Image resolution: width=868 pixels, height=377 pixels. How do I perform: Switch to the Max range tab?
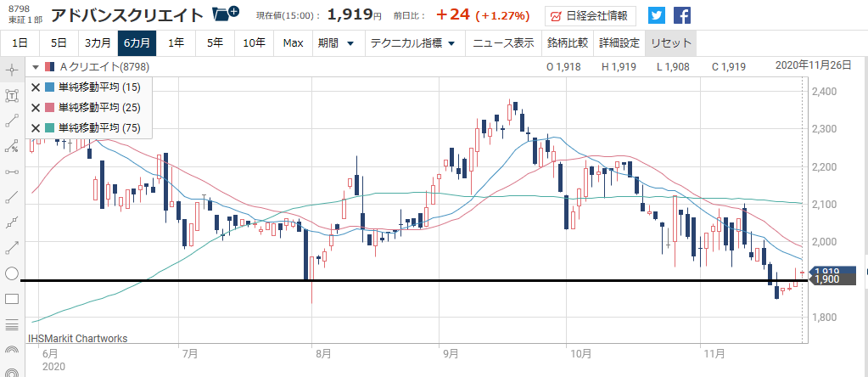pos(293,43)
